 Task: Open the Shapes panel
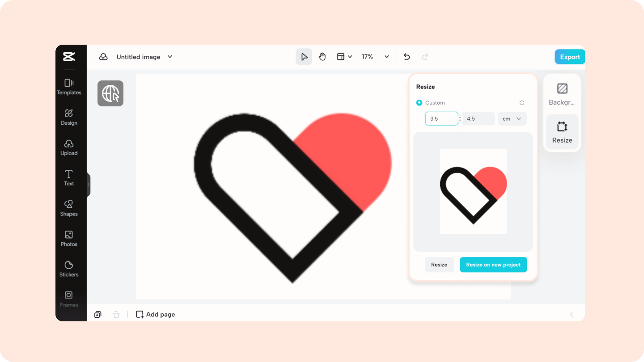69,208
